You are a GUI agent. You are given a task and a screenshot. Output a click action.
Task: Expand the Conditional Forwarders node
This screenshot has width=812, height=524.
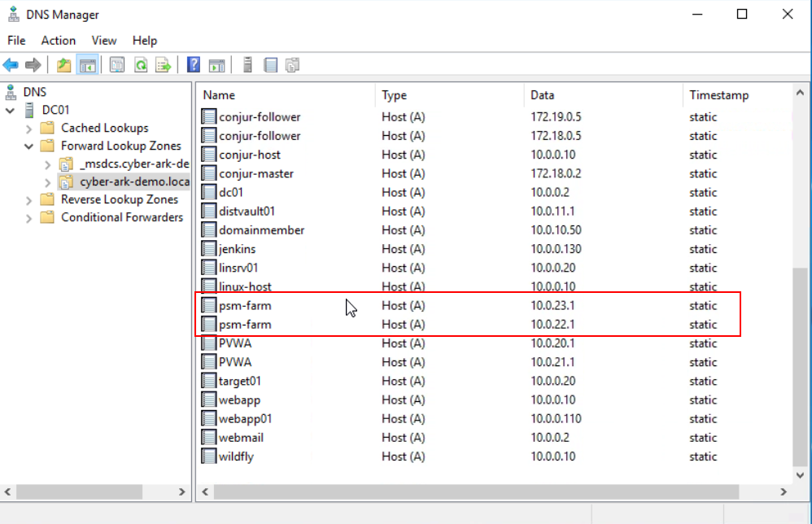pos(29,219)
